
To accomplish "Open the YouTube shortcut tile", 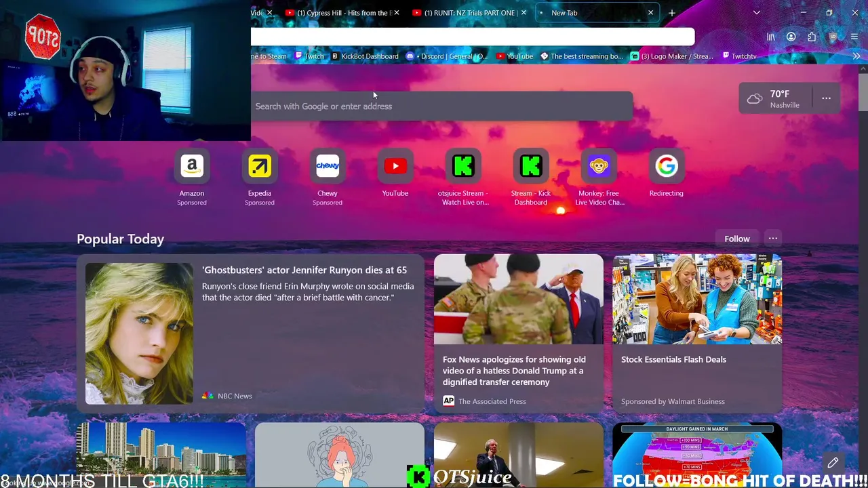I will pos(395,167).
